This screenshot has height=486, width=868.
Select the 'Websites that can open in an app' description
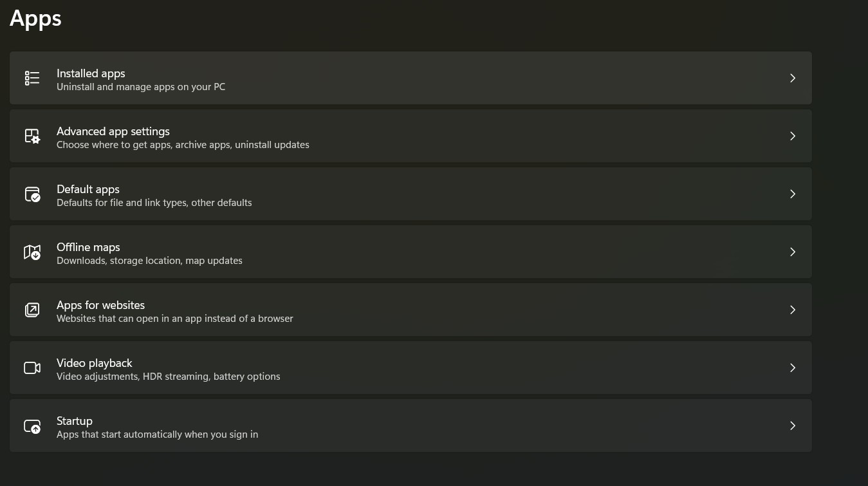click(x=175, y=319)
